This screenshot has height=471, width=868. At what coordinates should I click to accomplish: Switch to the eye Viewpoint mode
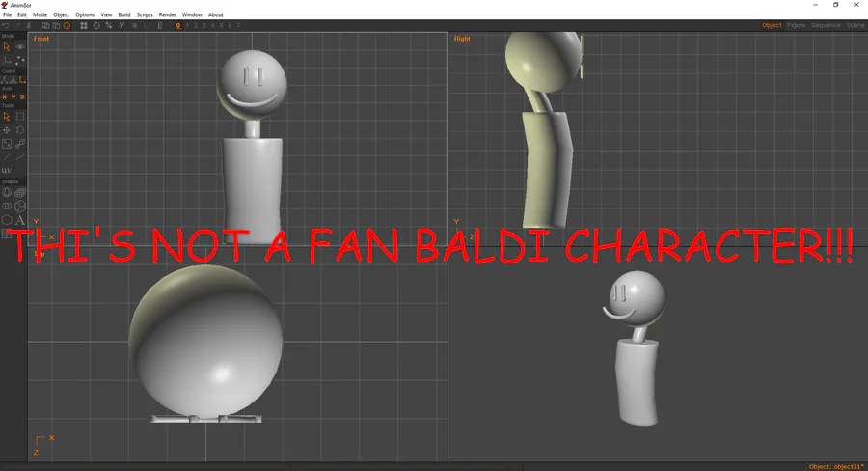pos(20,47)
